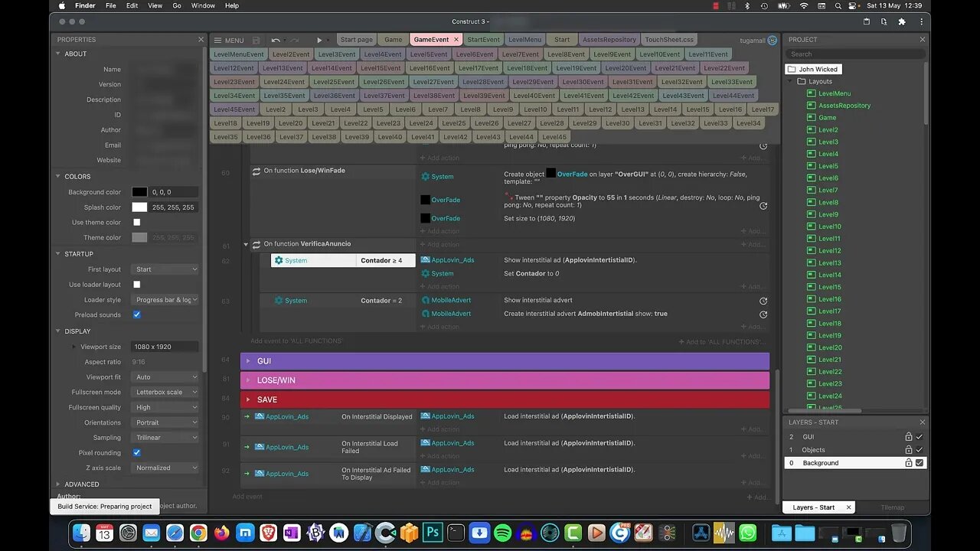Switch to the LevelMenu tab
Screen dimensions: 980x551
tap(524, 40)
